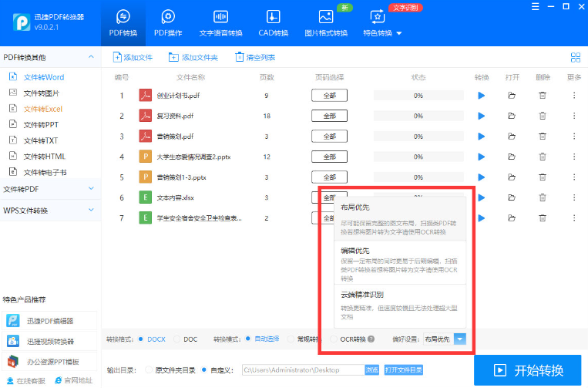The width and height of the screenshot is (588, 388).
Task: Delete 复习资料.pdf with trash icon
Action: [x=543, y=116]
